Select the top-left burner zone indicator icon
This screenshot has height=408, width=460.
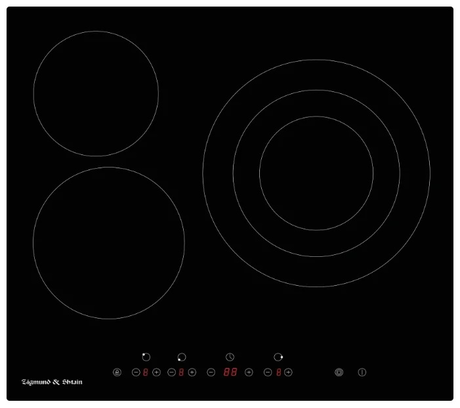(146, 357)
